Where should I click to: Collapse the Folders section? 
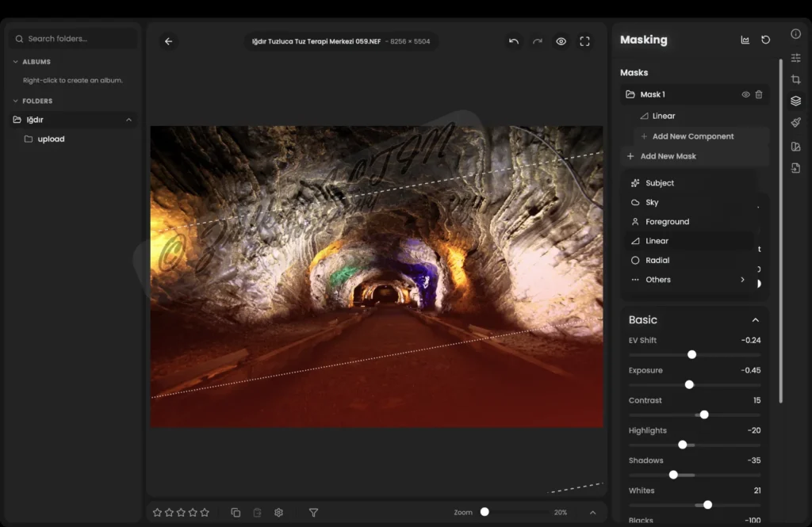pyautogui.click(x=16, y=101)
